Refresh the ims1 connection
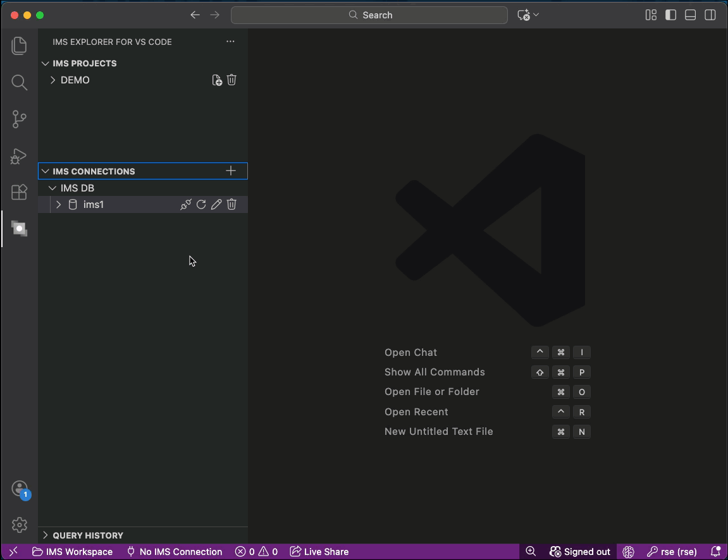This screenshot has width=728, height=560. 201,204
